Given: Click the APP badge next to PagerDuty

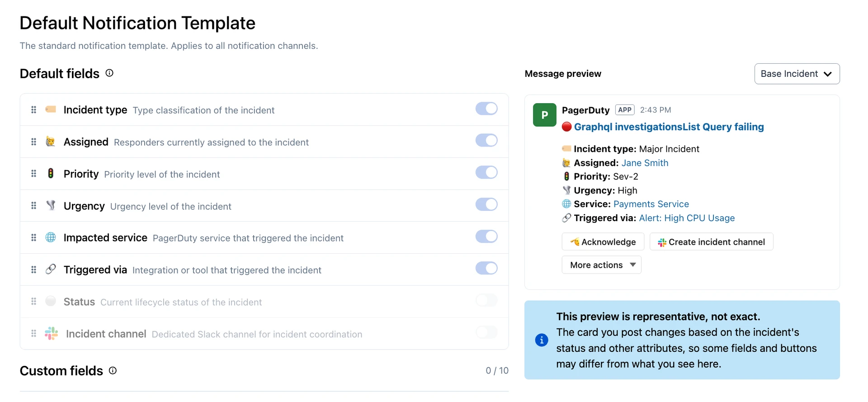Looking at the screenshot, I should click(x=625, y=110).
